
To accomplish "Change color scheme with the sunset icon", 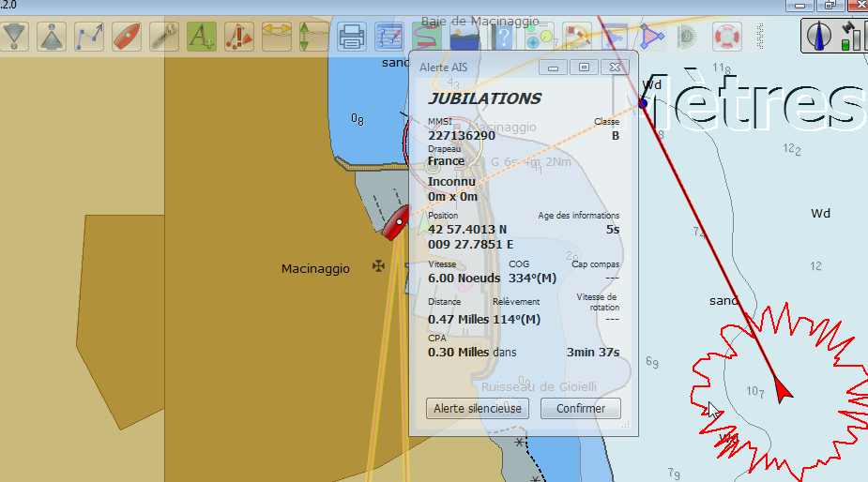I will pyautogui.click(x=464, y=37).
